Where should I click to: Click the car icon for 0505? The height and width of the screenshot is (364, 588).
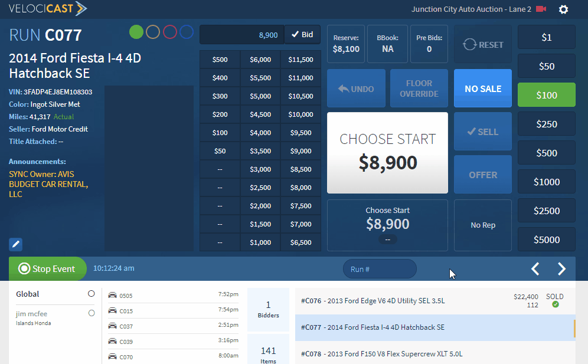[x=112, y=296]
